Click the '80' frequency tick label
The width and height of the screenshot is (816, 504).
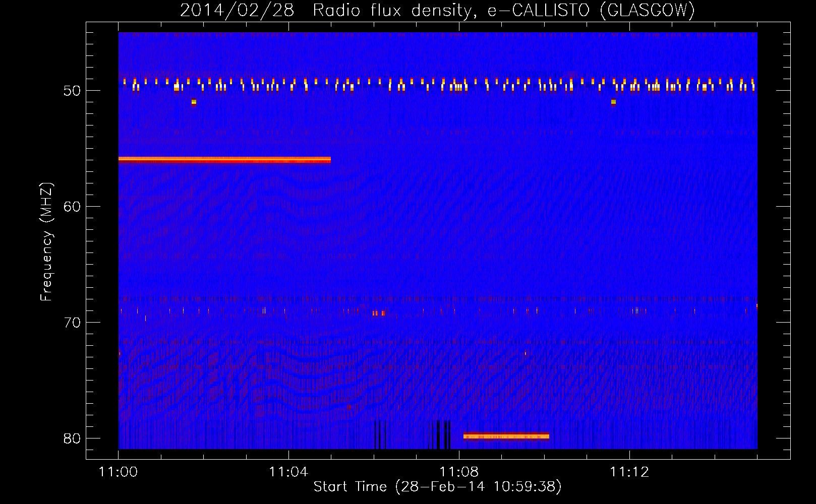[x=72, y=438]
